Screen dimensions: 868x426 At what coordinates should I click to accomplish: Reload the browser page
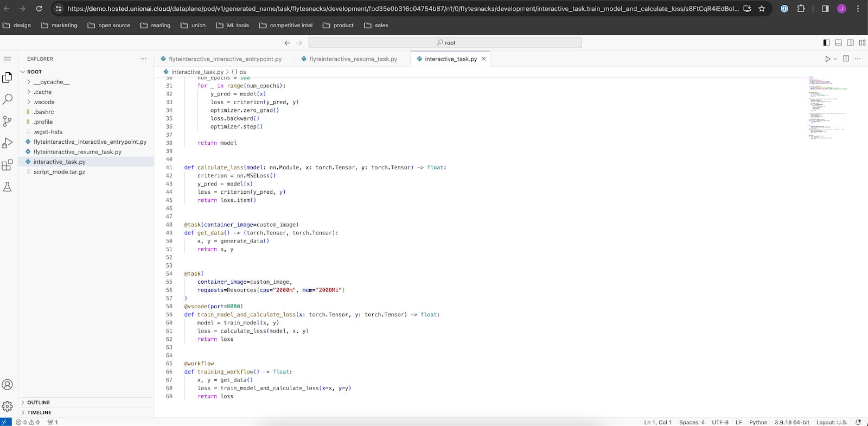[39, 9]
